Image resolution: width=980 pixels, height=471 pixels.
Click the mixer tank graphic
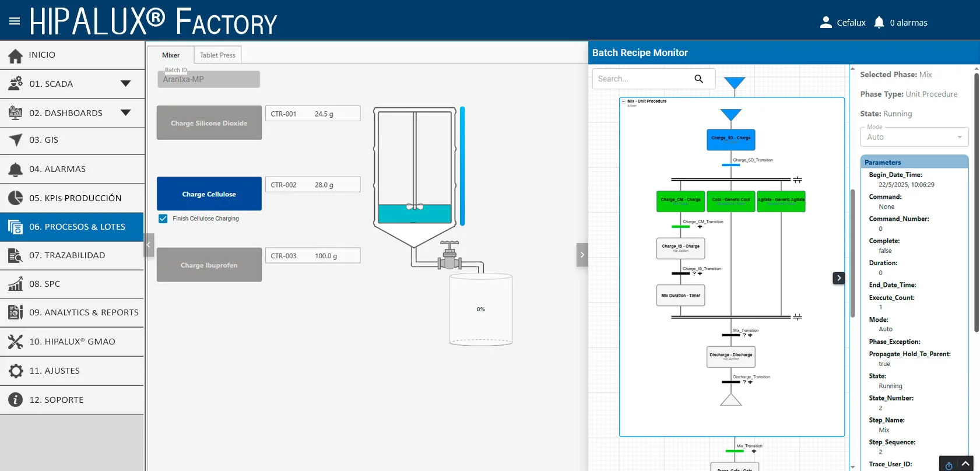click(x=415, y=177)
